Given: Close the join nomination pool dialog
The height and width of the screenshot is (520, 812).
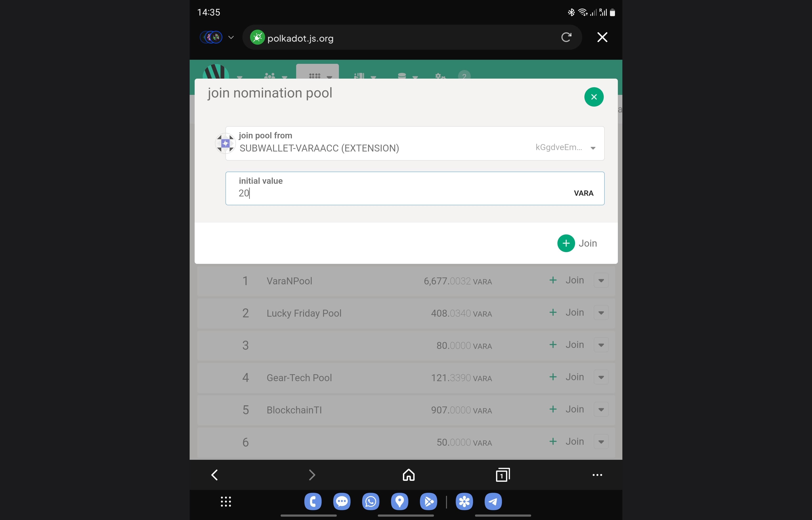Looking at the screenshot, I should [x=594, y=97].
